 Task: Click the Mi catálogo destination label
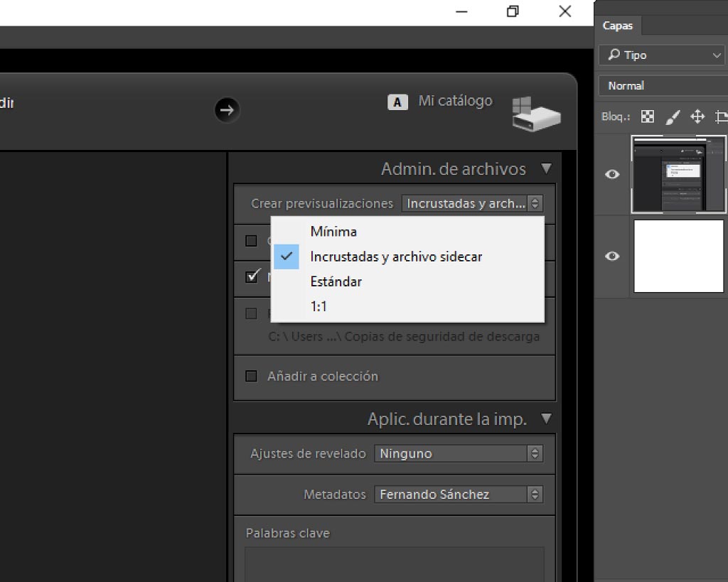click(455, 101)
